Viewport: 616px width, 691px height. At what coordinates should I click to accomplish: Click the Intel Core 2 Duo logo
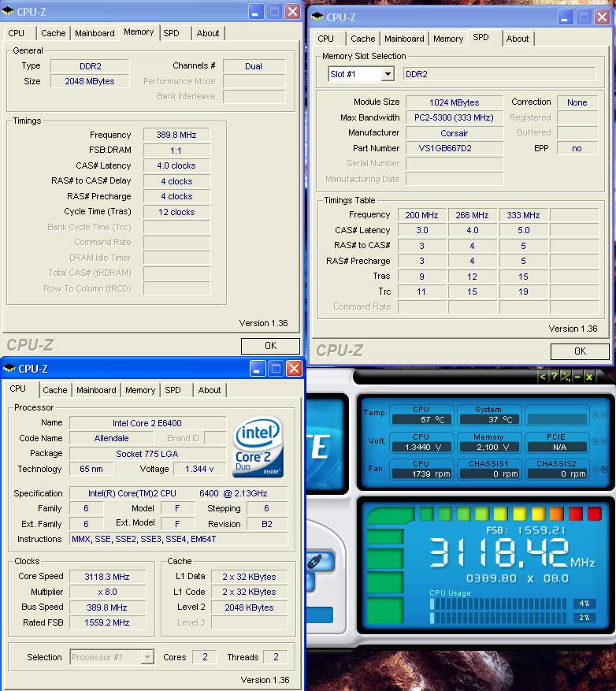(258, 448)
